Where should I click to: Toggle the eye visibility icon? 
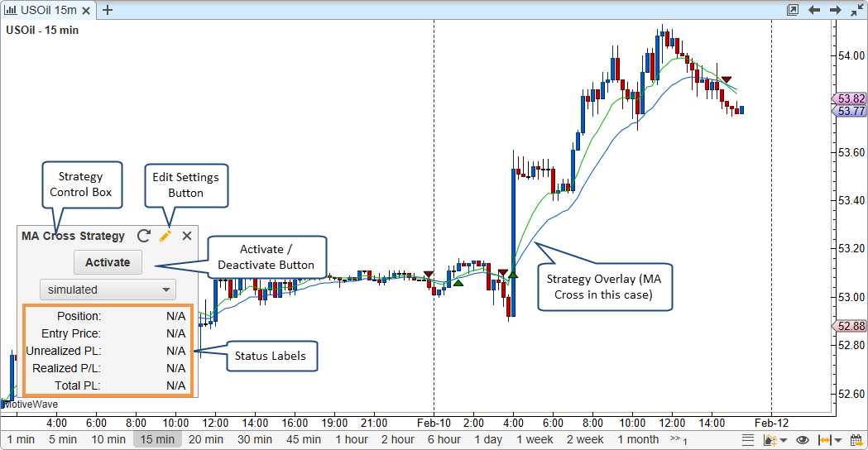[x=802, y=439]
